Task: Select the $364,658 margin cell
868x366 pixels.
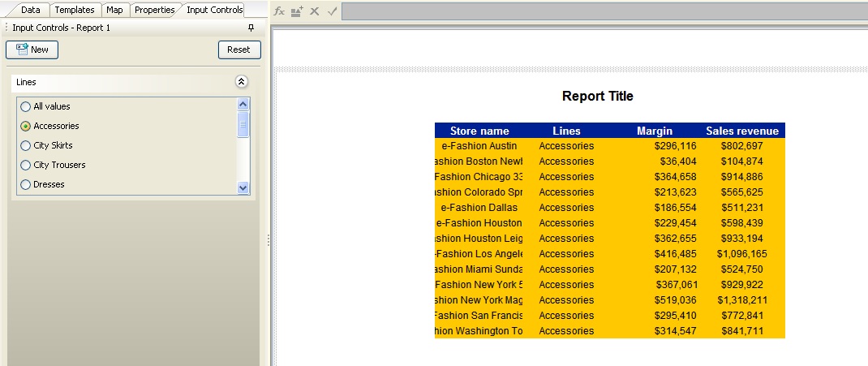Action: point(655,177)
